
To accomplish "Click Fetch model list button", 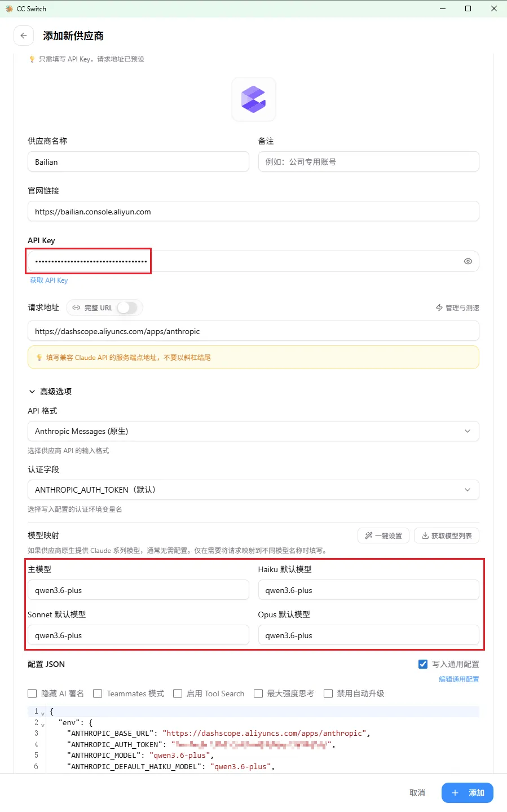I will (447, 536).
